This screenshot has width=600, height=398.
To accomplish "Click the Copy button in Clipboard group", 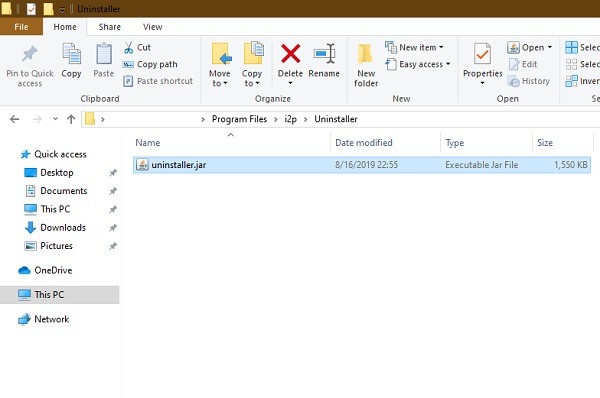I will point(71,60).
